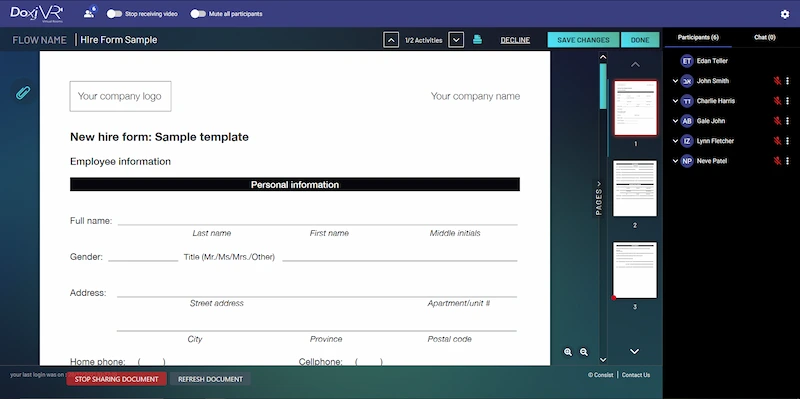
Task: Click document scrollbar down arrow
Action: click(603, 360)
